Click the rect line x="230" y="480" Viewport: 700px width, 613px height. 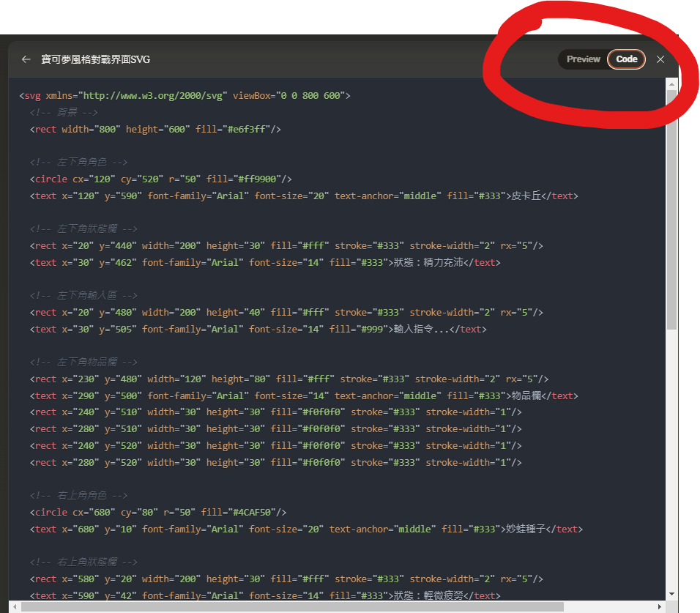(x=289, y=379)
